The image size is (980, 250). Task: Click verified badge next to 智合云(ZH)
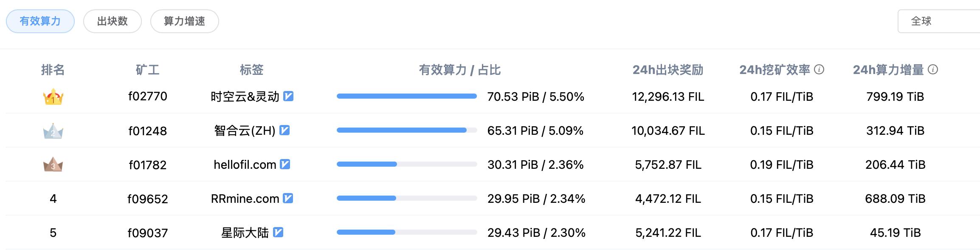pyautogui.click(x=284, y=131)
